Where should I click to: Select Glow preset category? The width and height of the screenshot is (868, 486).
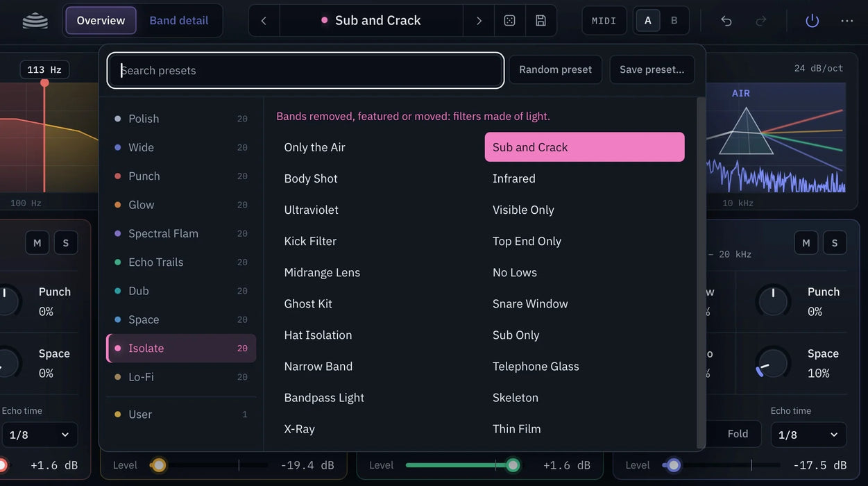(181, 205)
